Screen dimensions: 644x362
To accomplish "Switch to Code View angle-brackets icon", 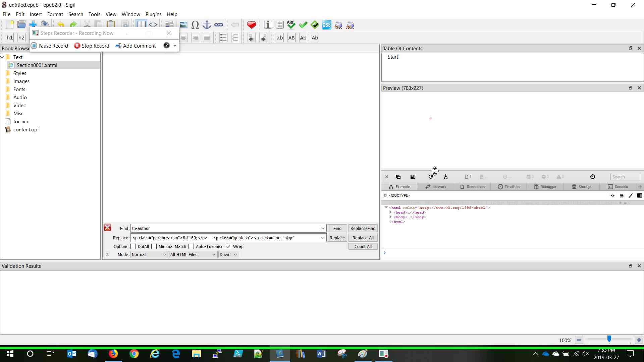I will pyautogui.click(x=153, y=25).
